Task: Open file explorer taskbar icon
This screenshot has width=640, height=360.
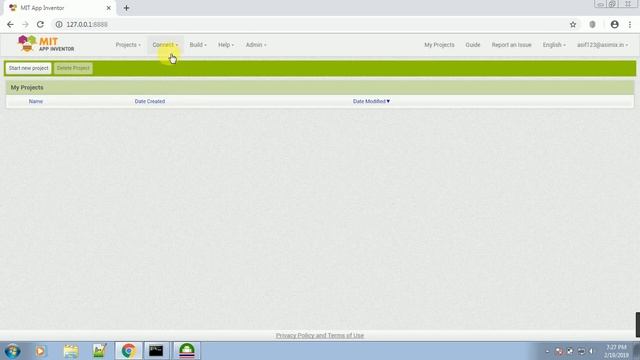Action: (x=71, y=351)
